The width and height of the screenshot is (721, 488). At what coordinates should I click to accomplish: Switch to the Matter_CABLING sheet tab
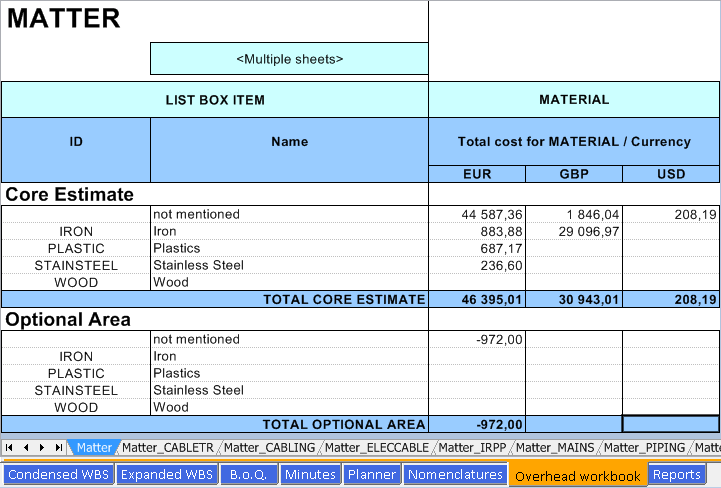[x=269, y=448]
